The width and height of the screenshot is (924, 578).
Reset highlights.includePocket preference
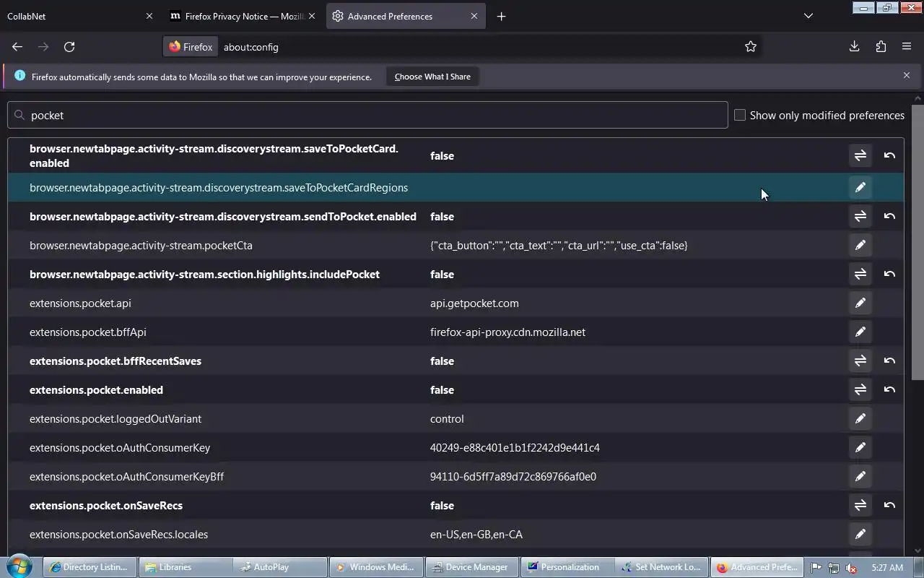889,275
